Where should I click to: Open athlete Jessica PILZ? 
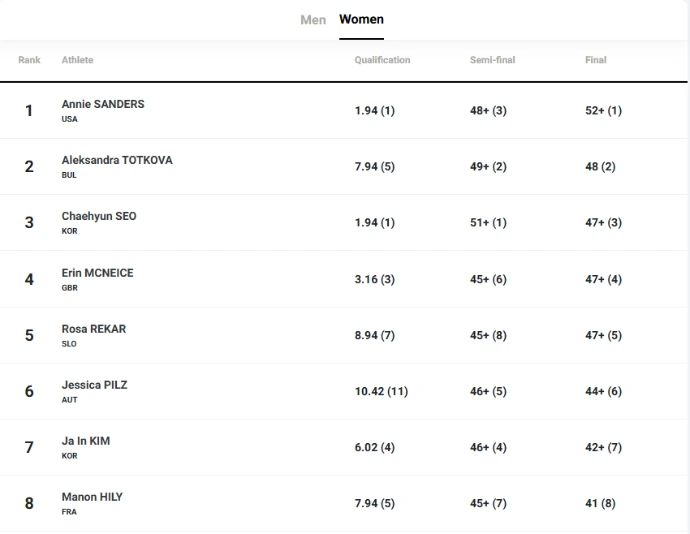pos(94,385)
